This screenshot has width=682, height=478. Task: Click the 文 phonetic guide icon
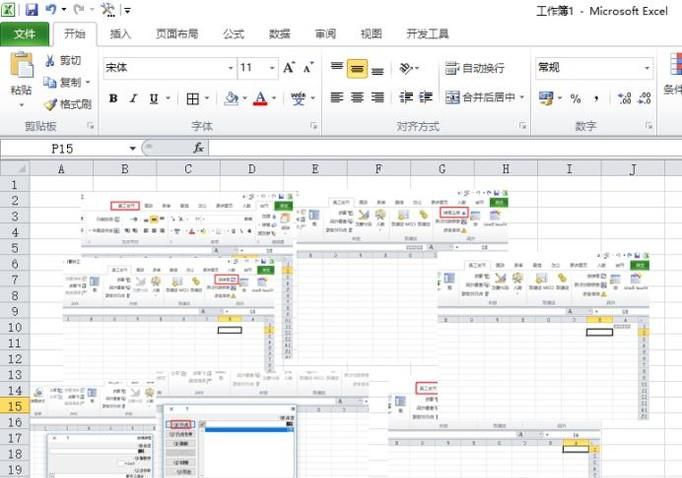click(x=298, y=98)
